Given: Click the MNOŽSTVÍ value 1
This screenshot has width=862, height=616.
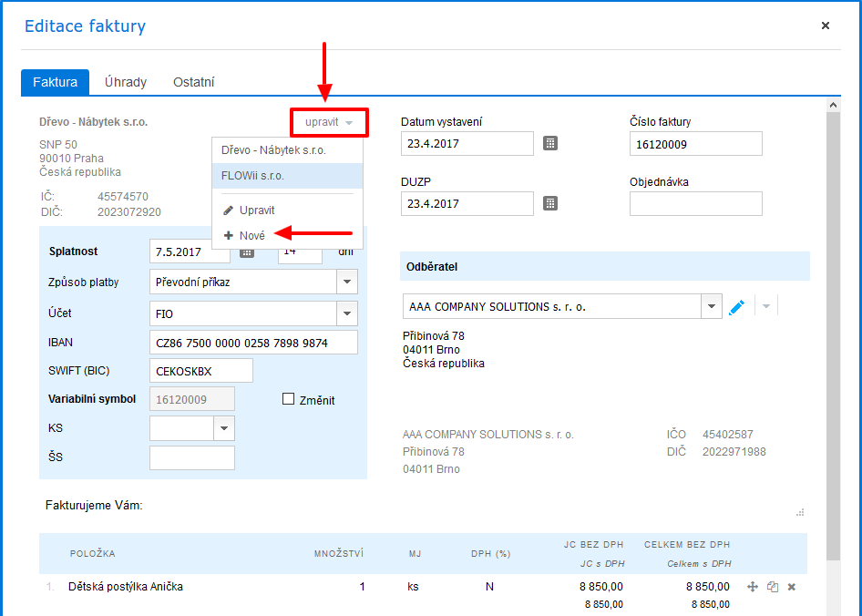Looking at the screenshot, I should [363, 587].
